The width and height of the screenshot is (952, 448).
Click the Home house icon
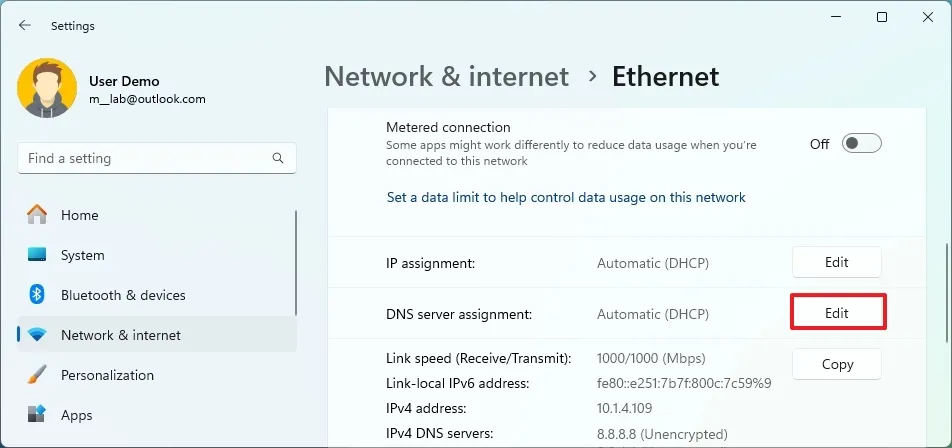coord(37,215)
